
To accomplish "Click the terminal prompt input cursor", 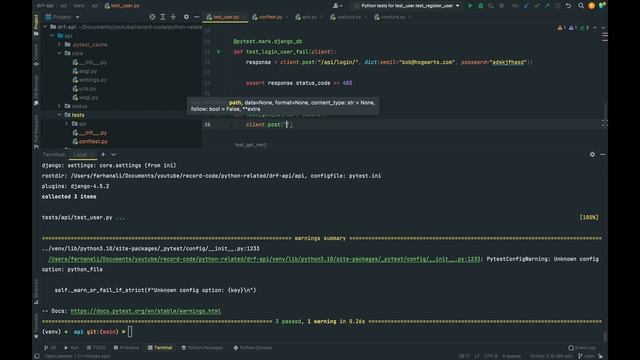I will 130,332.
